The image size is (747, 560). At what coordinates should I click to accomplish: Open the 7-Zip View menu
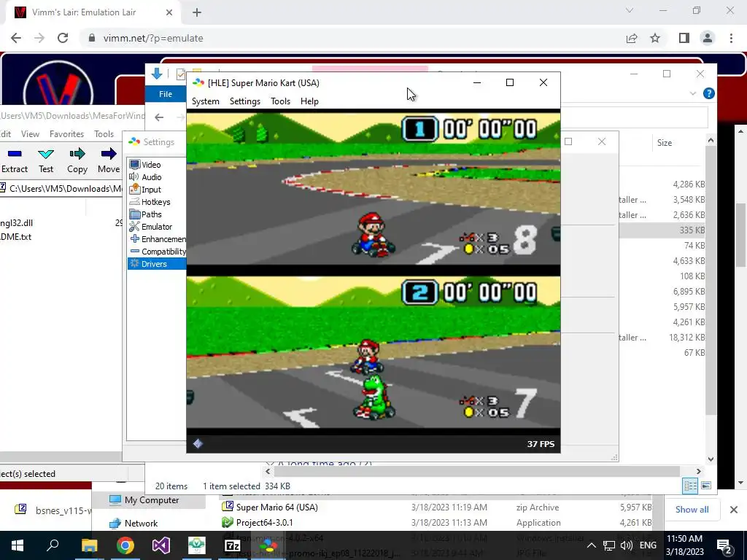click(30, 134)
